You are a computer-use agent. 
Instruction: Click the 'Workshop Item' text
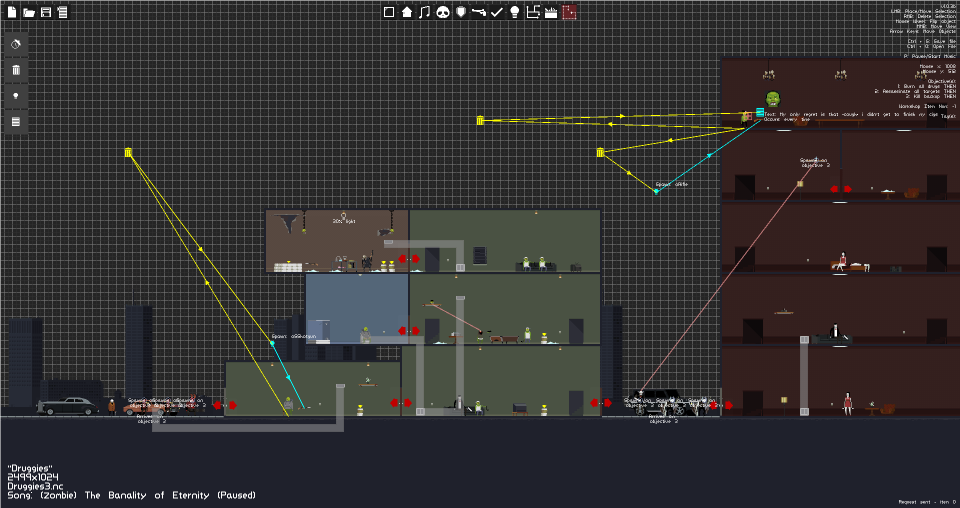coord(917,106)
